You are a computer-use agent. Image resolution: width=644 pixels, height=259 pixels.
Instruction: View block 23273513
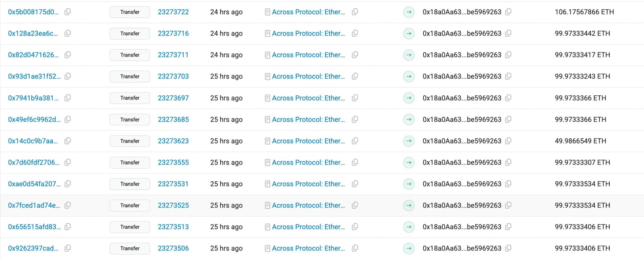pyautogui.click(x=173, y=227)
